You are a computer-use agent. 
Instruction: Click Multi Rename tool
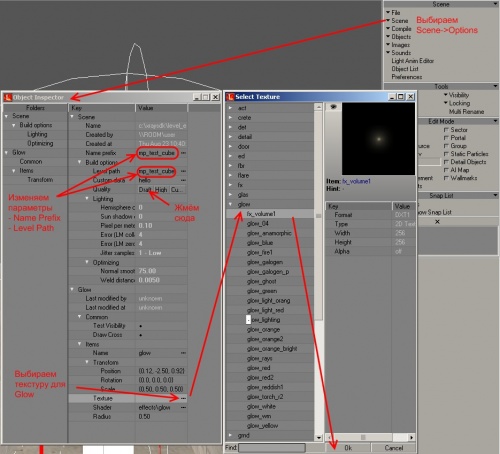(x=466, y=112)
